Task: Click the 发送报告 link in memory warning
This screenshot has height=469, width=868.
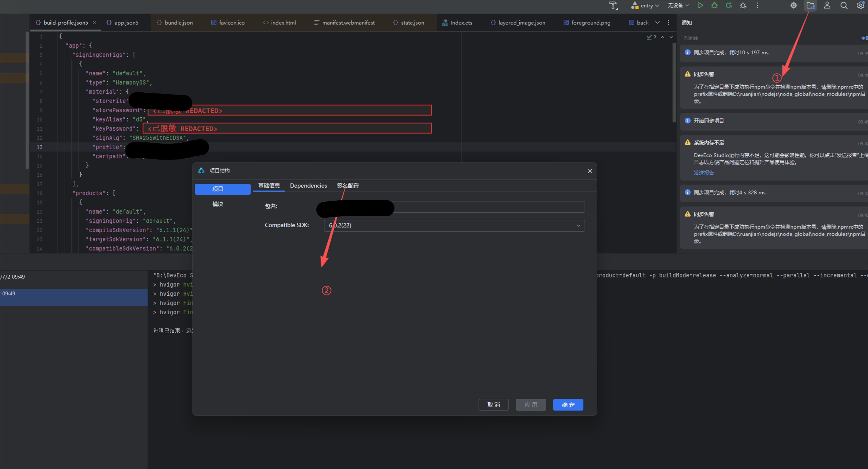Action: click(x=704, y=173)
